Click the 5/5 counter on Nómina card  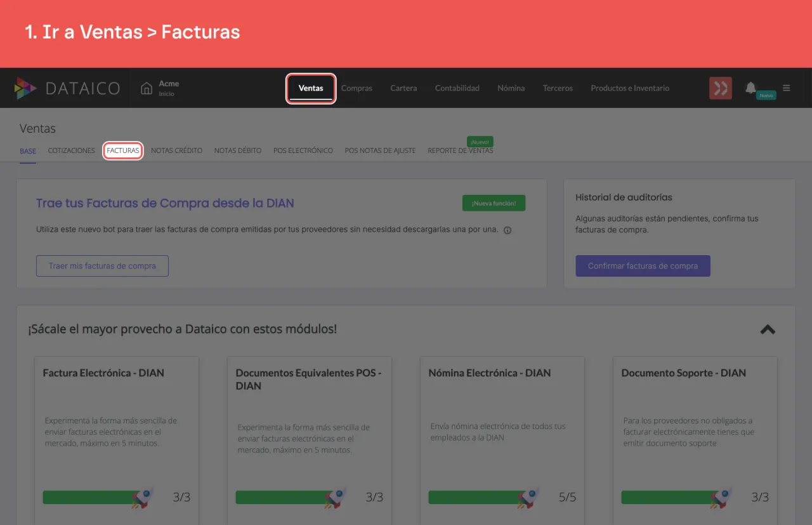tap(567, 497)
